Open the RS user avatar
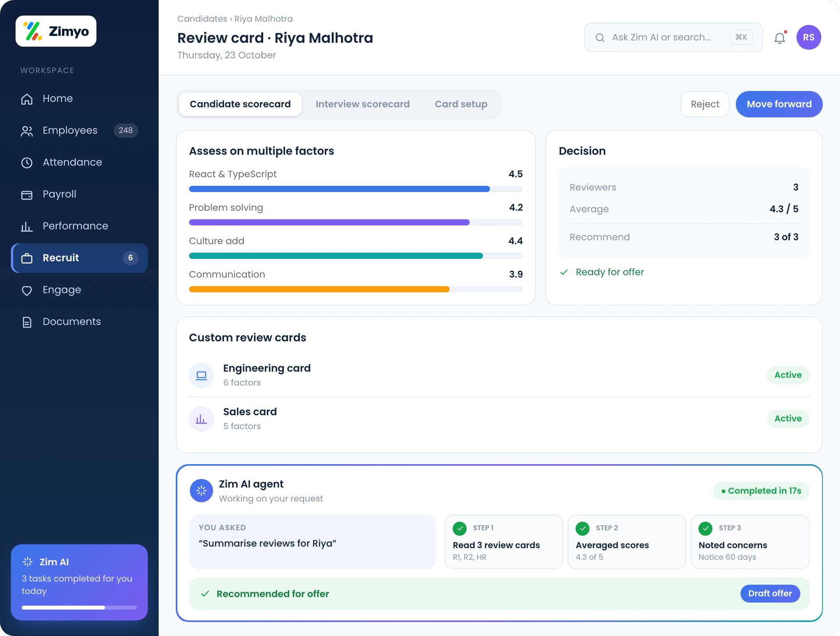 pos(808,37)
